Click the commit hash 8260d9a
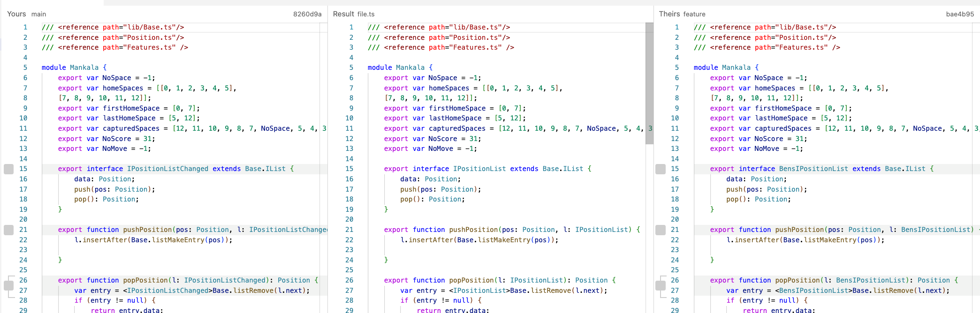The width and height of the screenshot is (980, 313). tap(307, 14)
